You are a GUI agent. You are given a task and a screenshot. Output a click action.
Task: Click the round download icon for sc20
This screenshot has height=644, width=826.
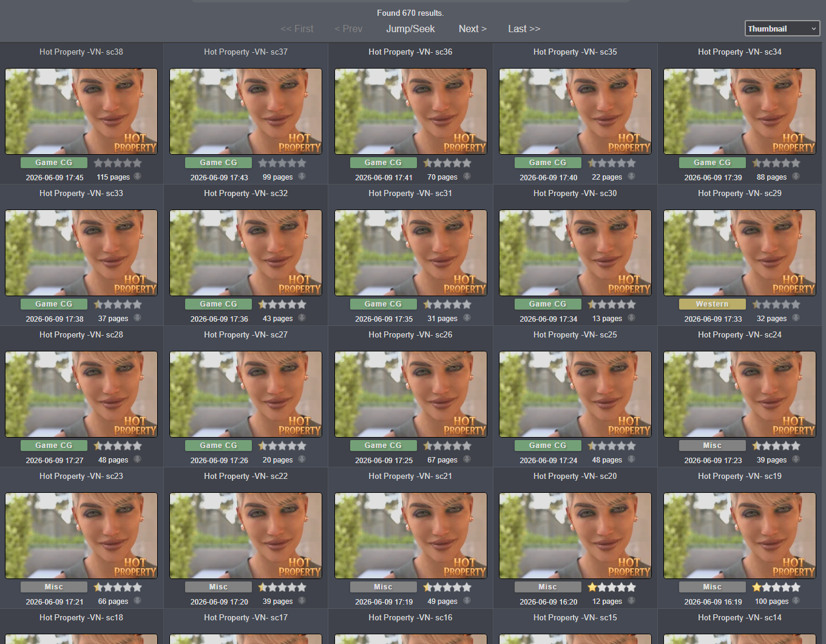632,601
